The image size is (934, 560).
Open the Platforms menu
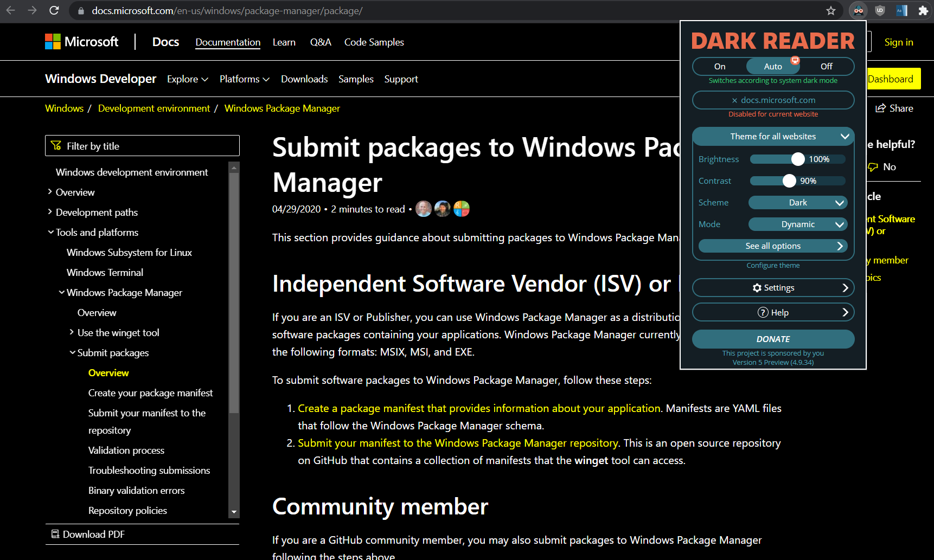point(244,79)
